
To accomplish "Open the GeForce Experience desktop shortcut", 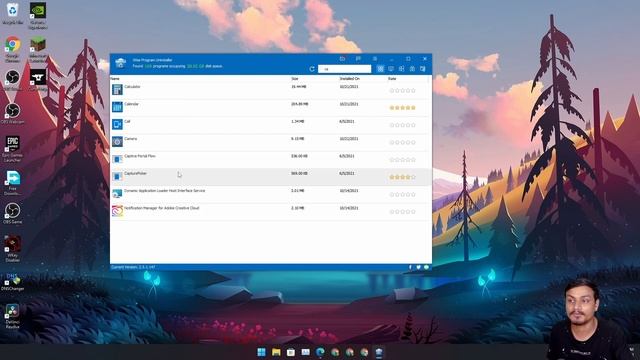I will pos(38,16).
